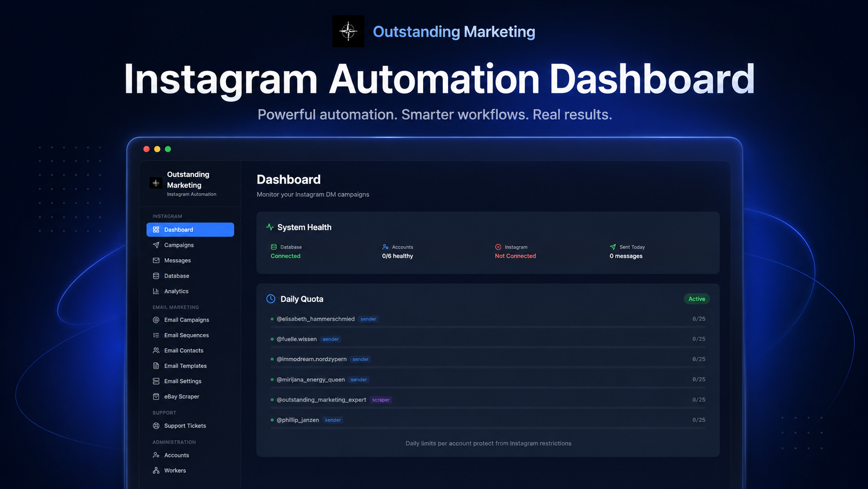The width and height of the screenshot is (868, 489).
Task: Click sender tag next to @elisabeth_hammerschmied
Action: click(369, 319)
